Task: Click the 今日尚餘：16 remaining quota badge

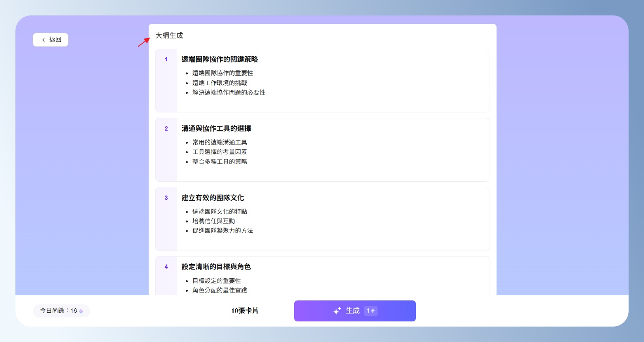Action: (x=61, y=311)
